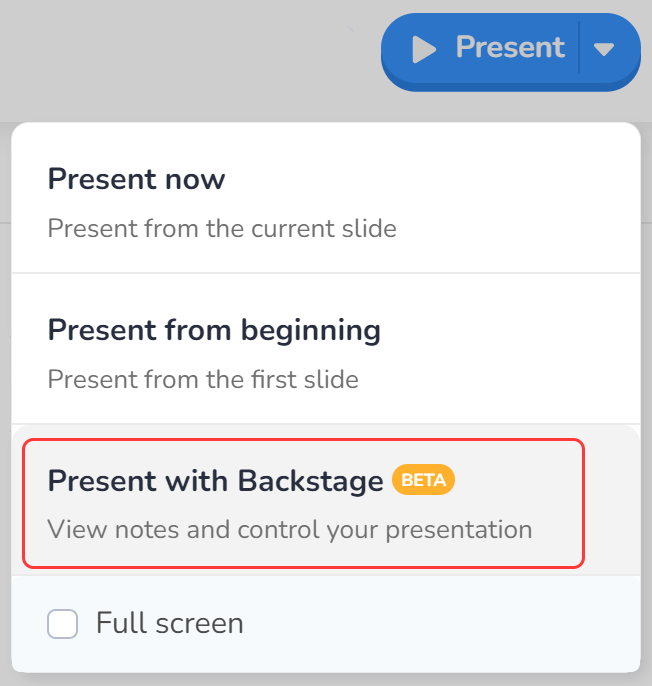Click the "Present with Backstage" heading
Image resolution: width=652 pixels, height=686 pixels.
click(215, 481)
